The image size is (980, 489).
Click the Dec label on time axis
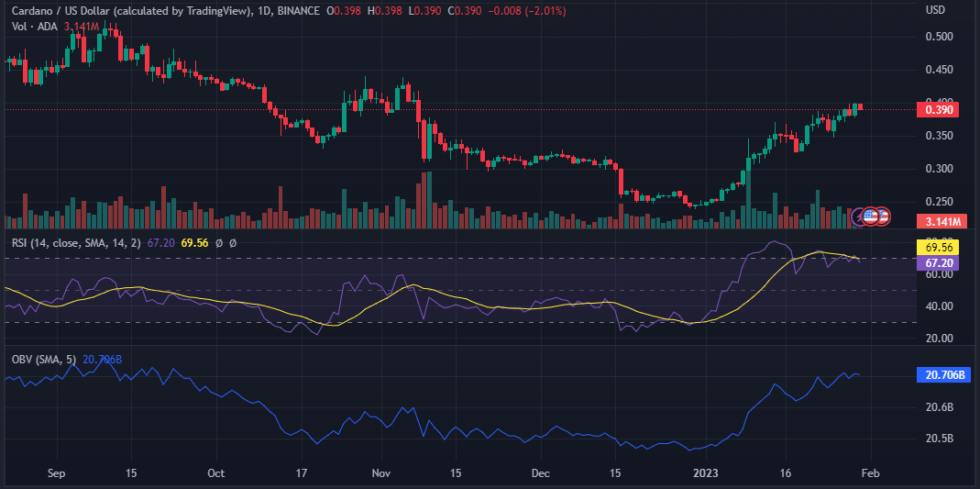(x=539, y=474)
